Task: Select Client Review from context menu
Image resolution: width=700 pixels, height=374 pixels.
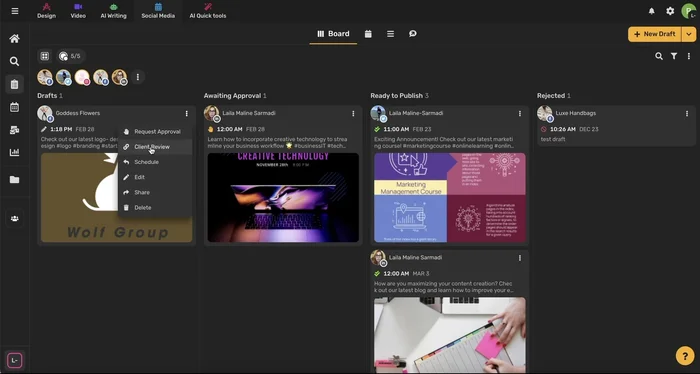Action: (155, 147)
